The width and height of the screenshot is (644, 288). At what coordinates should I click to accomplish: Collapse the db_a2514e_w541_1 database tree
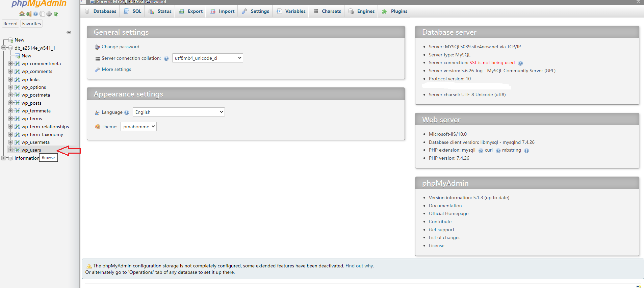coord(4,48)
